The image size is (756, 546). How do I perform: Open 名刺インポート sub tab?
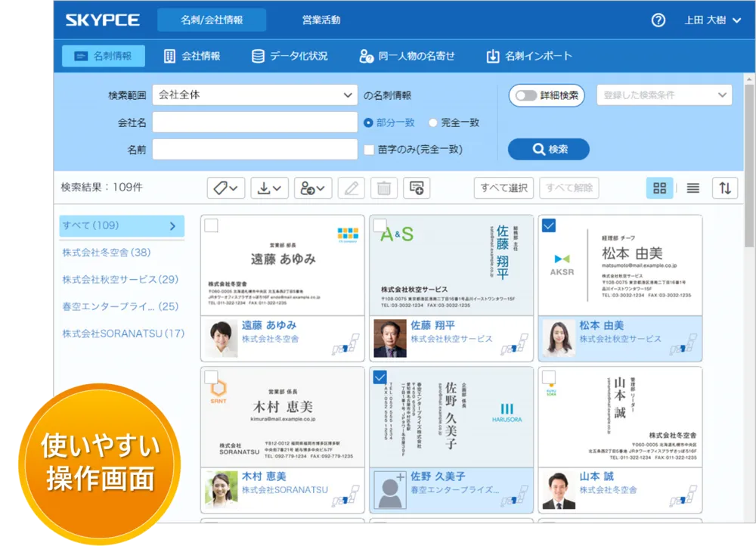tap(529, 56)
